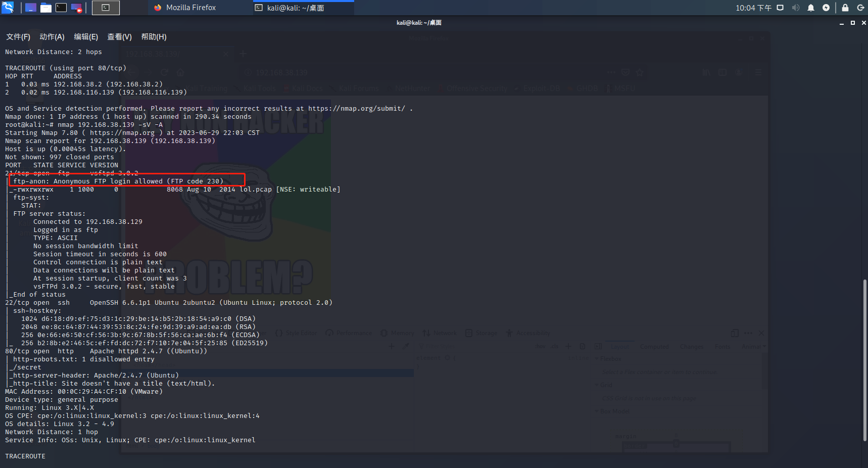Select the kali@kali terminal taskbar button
868x468 pixels.
coord(296,8)
